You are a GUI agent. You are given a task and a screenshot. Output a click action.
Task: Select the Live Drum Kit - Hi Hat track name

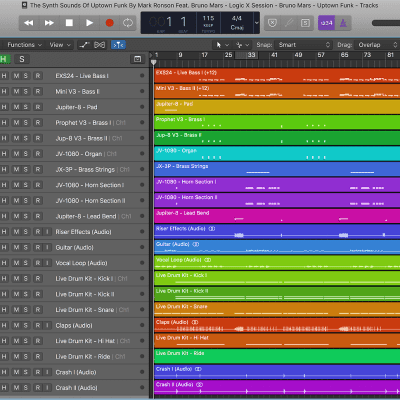coord(85,341)
